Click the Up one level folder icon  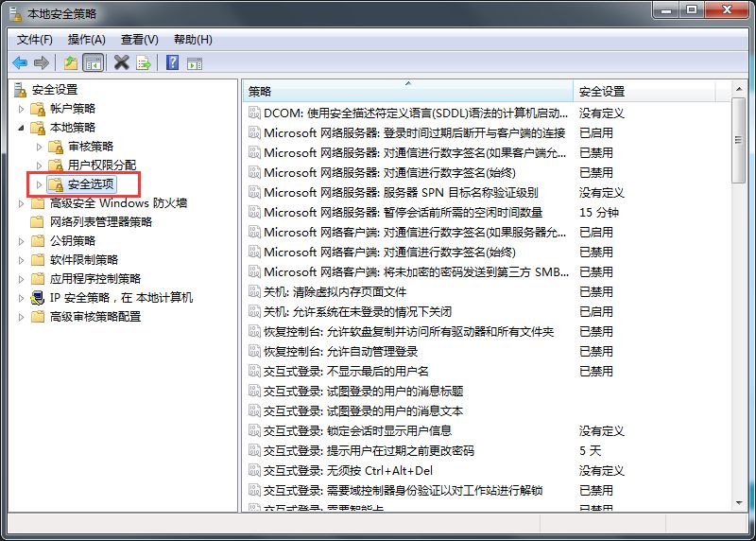[x=70, y=62]
